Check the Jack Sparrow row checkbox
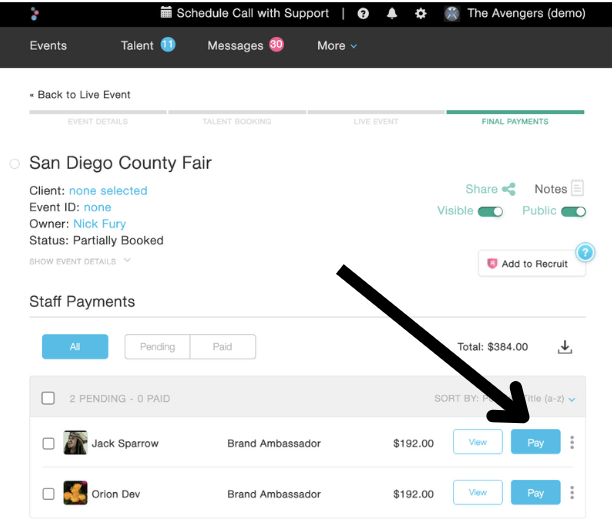 coord(48,443)
